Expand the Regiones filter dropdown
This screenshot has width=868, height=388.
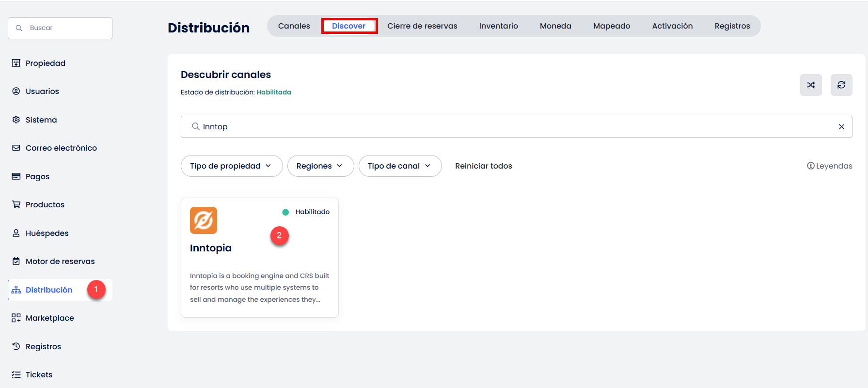point(320,166)
